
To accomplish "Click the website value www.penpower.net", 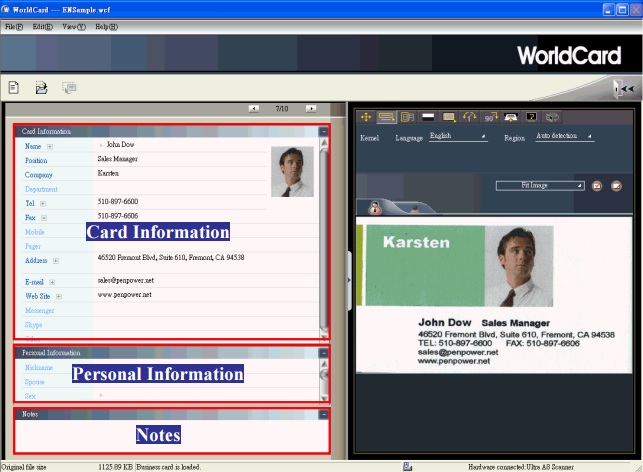I will pyautogui.click(x=124, y=295).
